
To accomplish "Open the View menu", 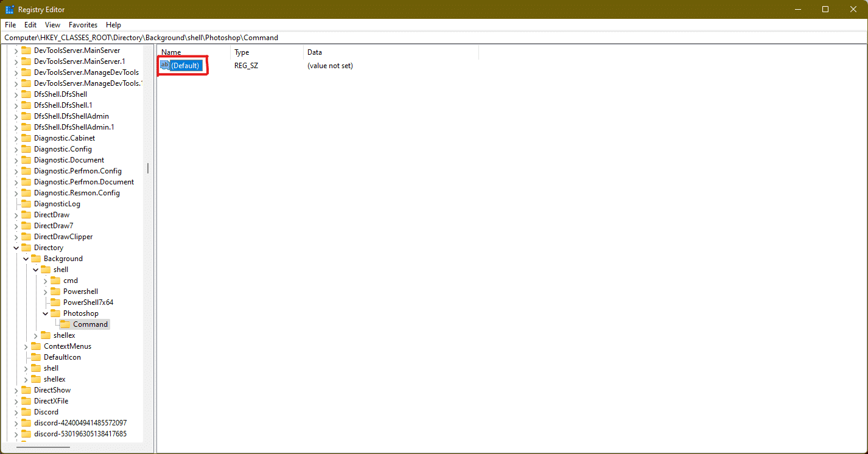I will pos(52,25).
